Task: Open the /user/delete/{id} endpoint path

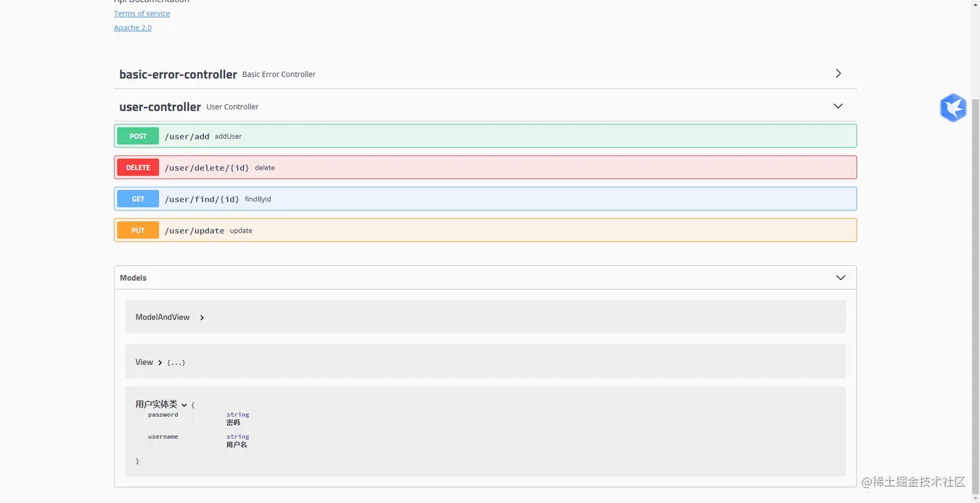Action: click(x=207, y=168)
